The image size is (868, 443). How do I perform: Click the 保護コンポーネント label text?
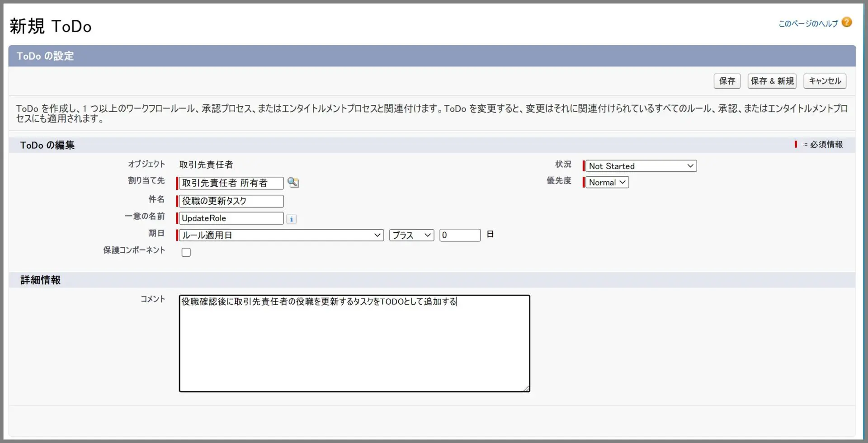[x=134, y=250]
